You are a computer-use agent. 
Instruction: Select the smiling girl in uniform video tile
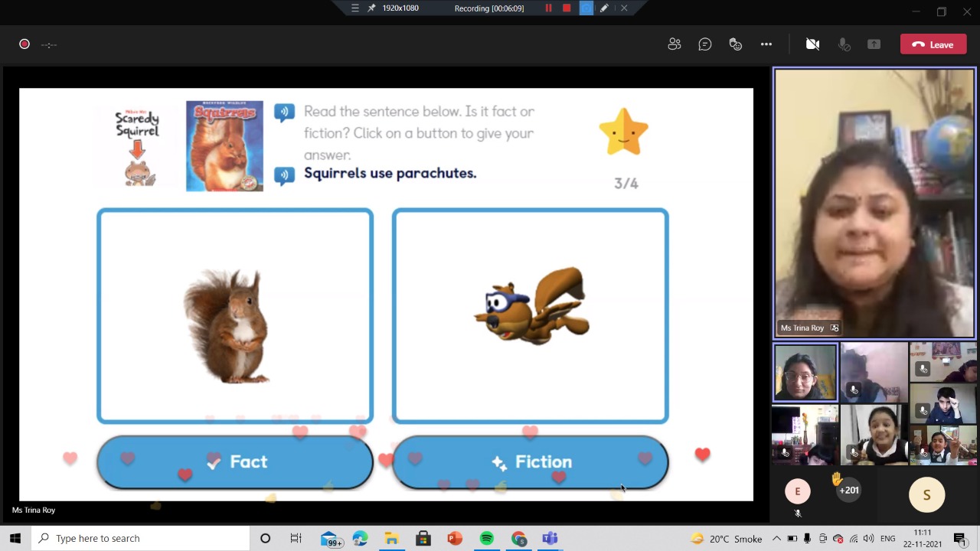874,435
